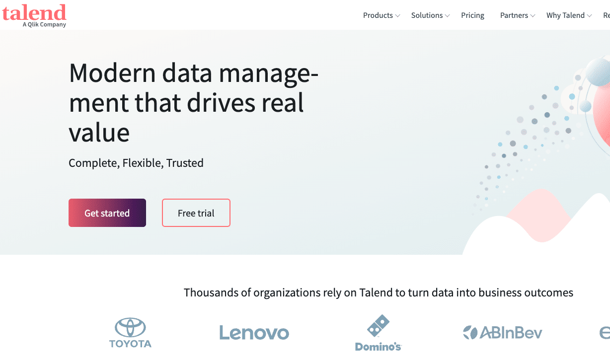Expand the Products menu chevron
Image resolution: width=610 pixels, height=364 pixels.
pos(397,16)
